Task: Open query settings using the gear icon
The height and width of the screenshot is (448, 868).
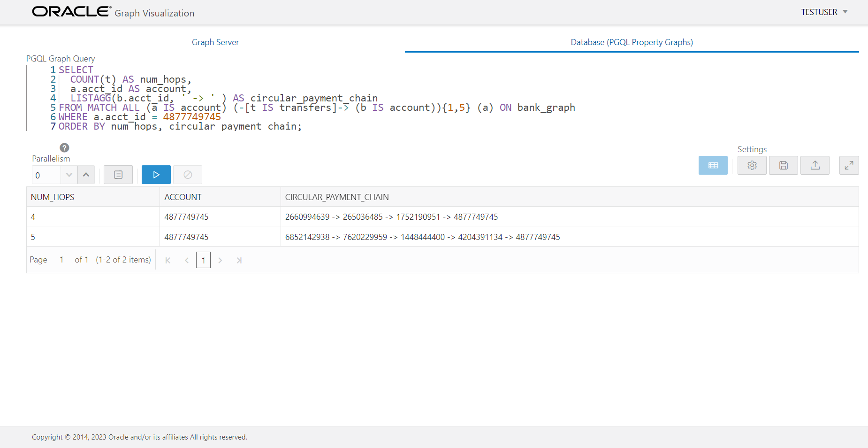Action: pyautogui.click(x=752, y=165)
